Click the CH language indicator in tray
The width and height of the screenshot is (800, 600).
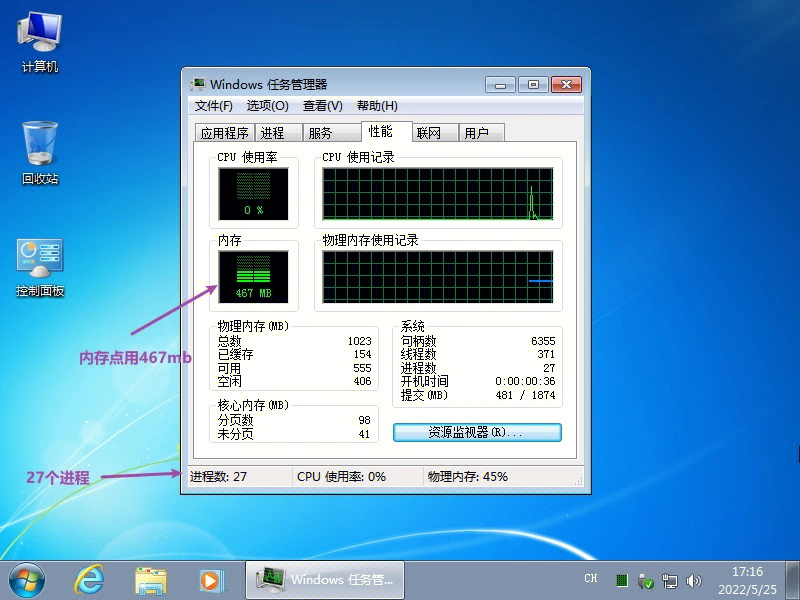pyautogui.click(x=591, y=579)
